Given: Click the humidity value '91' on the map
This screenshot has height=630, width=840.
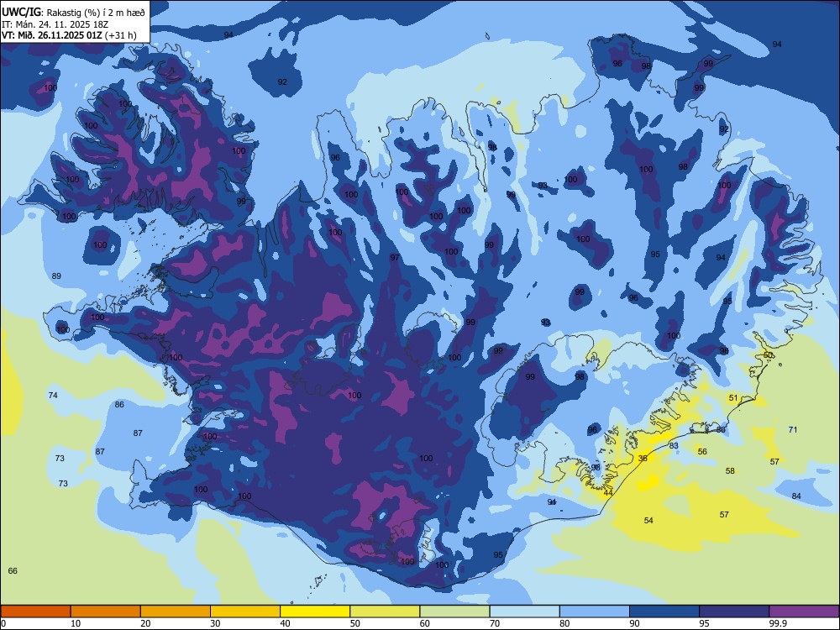Looking at the screenshot, I should coord(552,502).
